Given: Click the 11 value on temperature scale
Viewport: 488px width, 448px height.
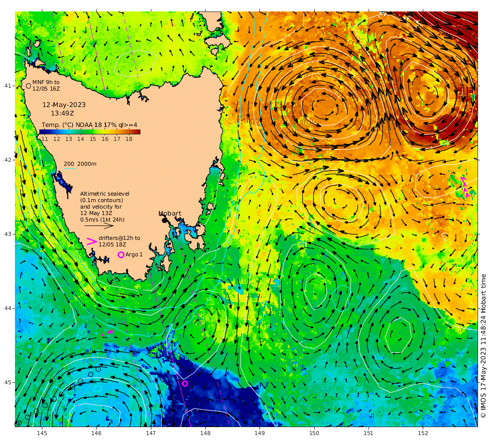Looking at the screenshot, I should point(45,139).
